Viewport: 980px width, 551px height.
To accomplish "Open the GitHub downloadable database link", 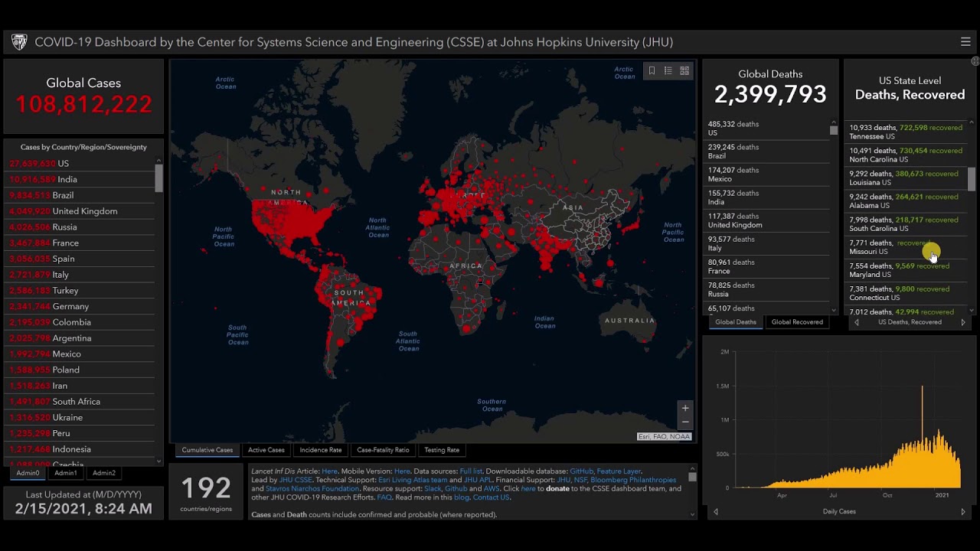I will point(581,471).
